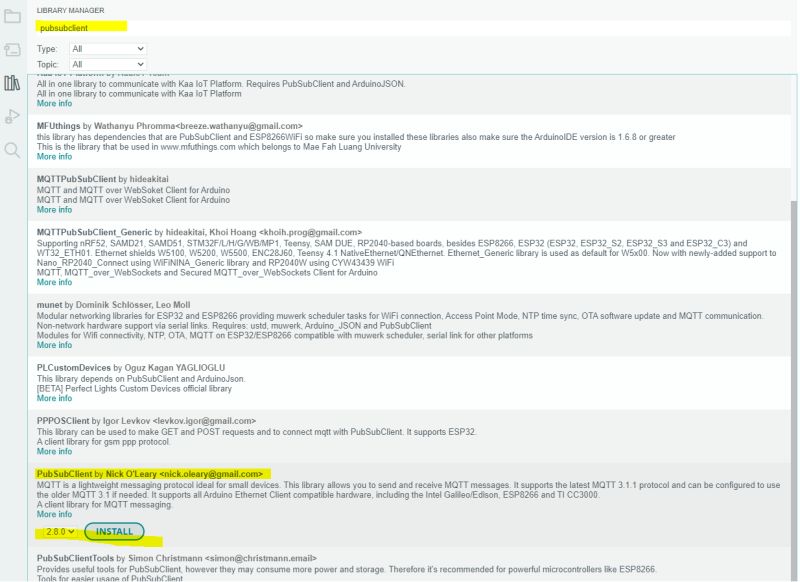Select the MQTTPubSubClient by hideakitai title
800x582 pixels.
click(x=103, y=179)
